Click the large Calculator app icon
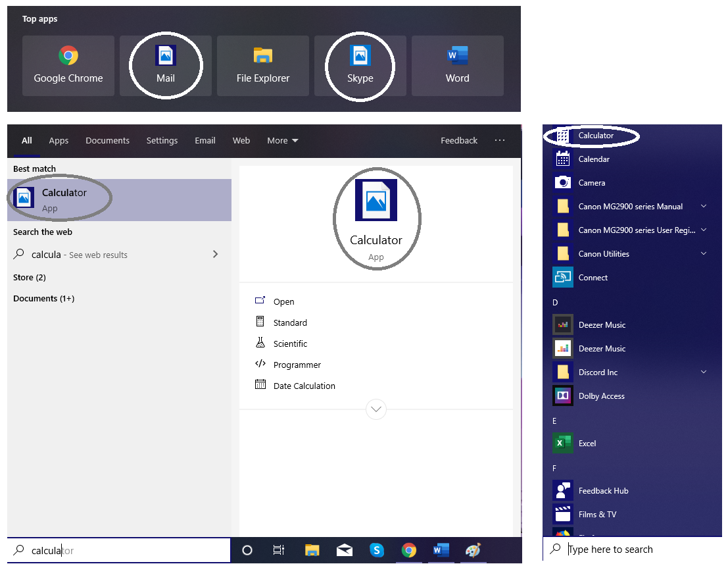 376,200
